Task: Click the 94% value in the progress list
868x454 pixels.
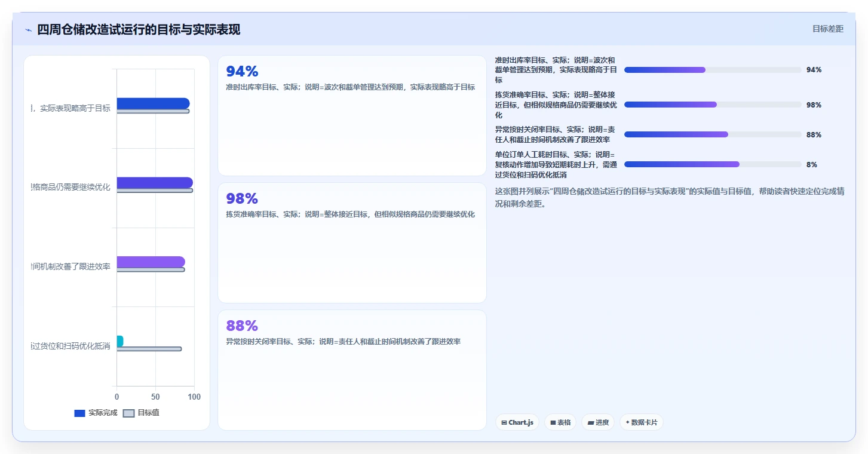Action: coord(814,70)
